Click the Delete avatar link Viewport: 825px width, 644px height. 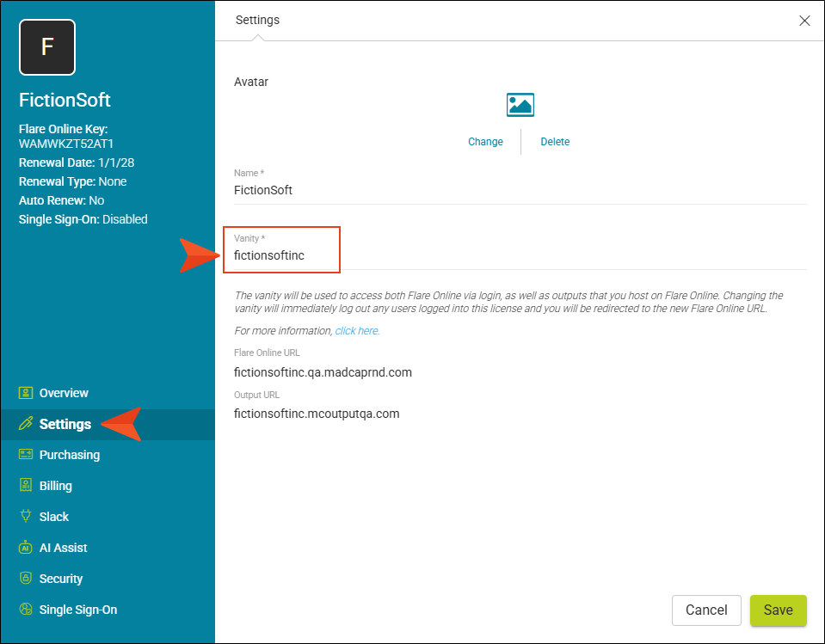click(x=555, y=141)
